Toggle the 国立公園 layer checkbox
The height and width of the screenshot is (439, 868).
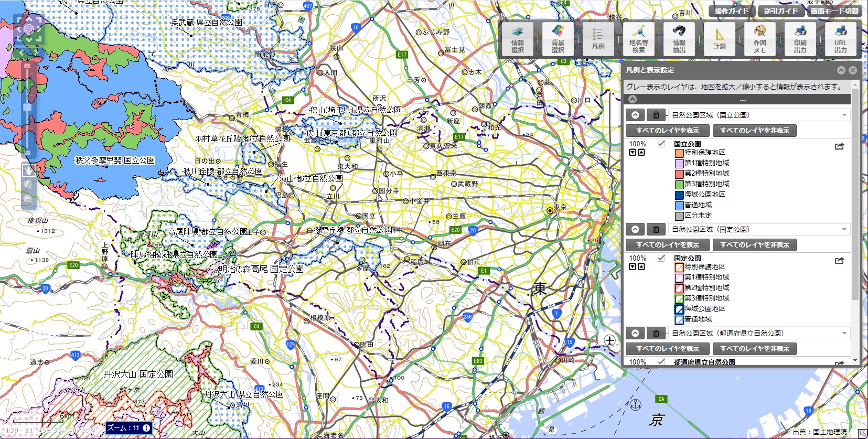(x=661, y=144)
